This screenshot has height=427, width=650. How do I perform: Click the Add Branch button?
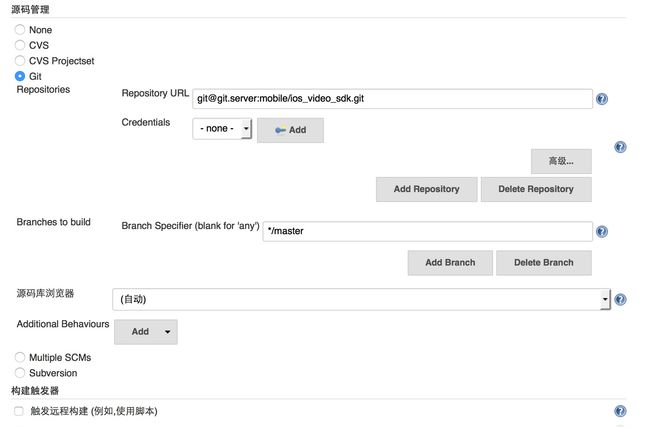450,263
